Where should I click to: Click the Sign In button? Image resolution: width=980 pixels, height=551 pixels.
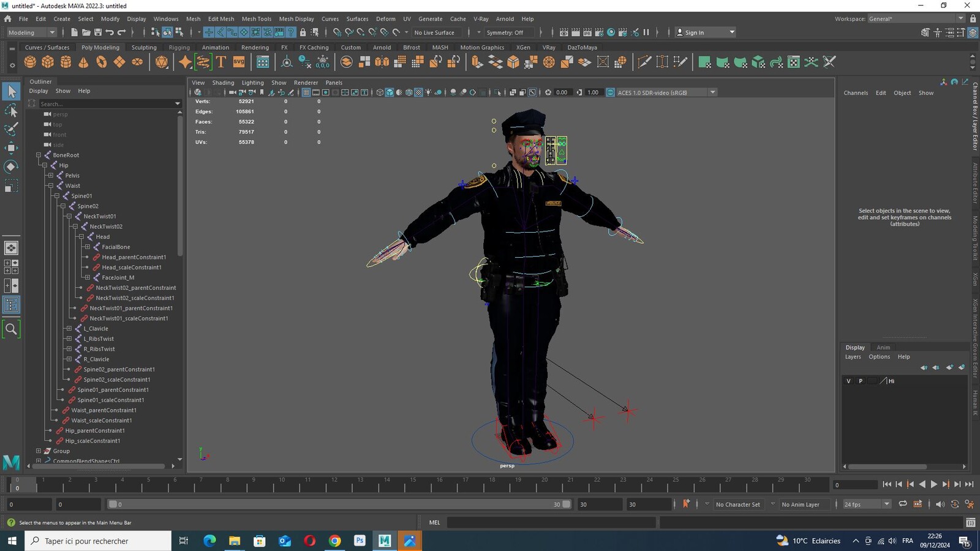705,32
